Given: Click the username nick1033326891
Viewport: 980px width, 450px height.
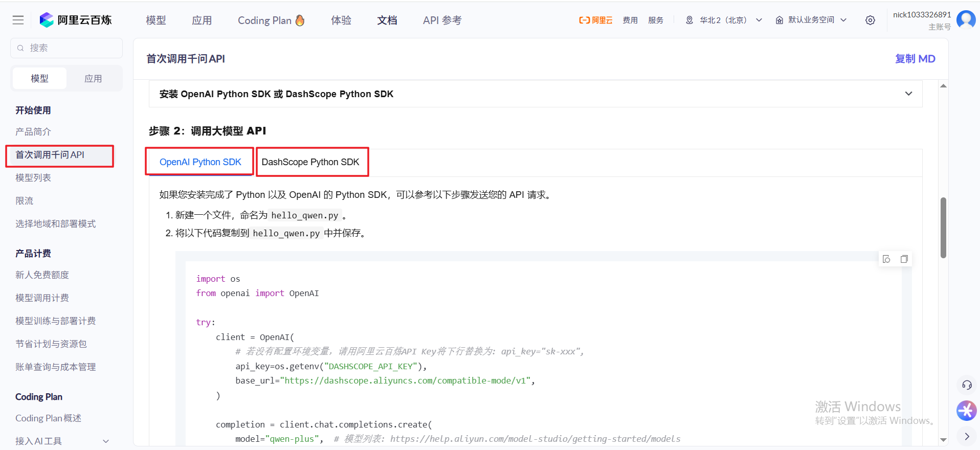Looking at the screenshot, I should (922, 15).
